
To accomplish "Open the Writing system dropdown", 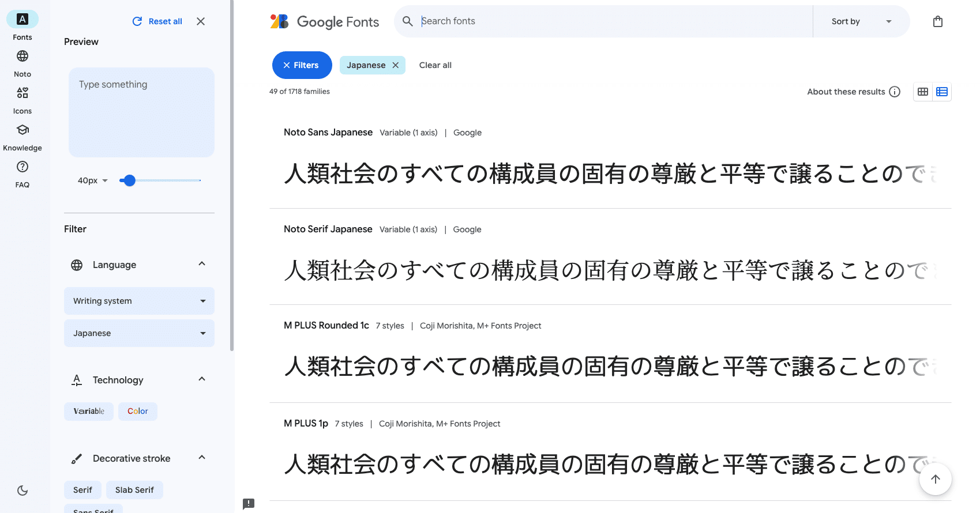I will [x=138, y=300].
